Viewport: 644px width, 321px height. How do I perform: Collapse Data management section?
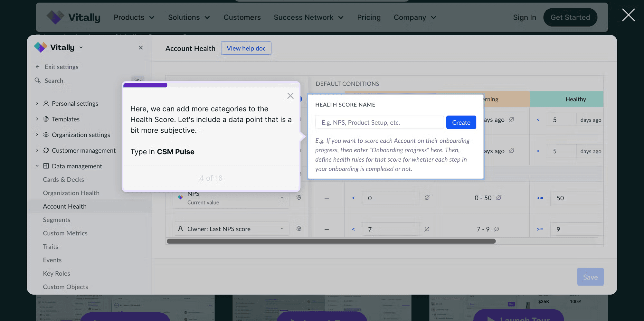pyautogui.click(x=37, y=166)
